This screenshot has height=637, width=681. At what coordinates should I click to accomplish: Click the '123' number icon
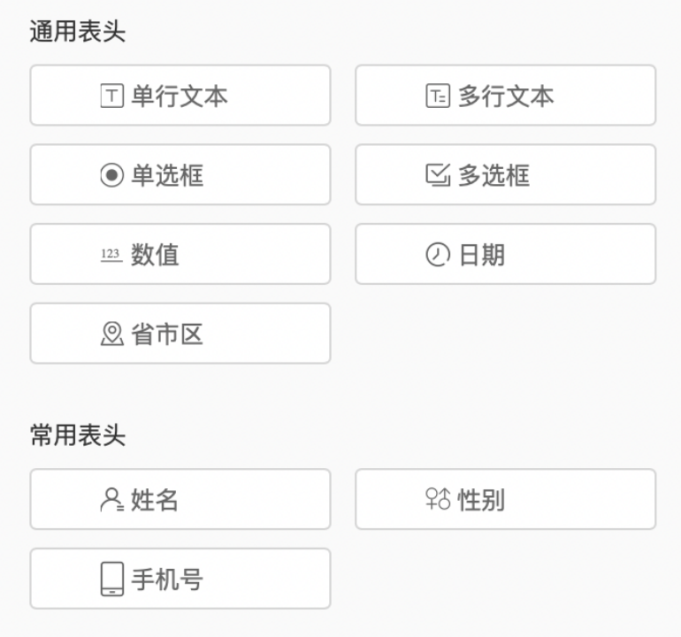click(111, 255)
